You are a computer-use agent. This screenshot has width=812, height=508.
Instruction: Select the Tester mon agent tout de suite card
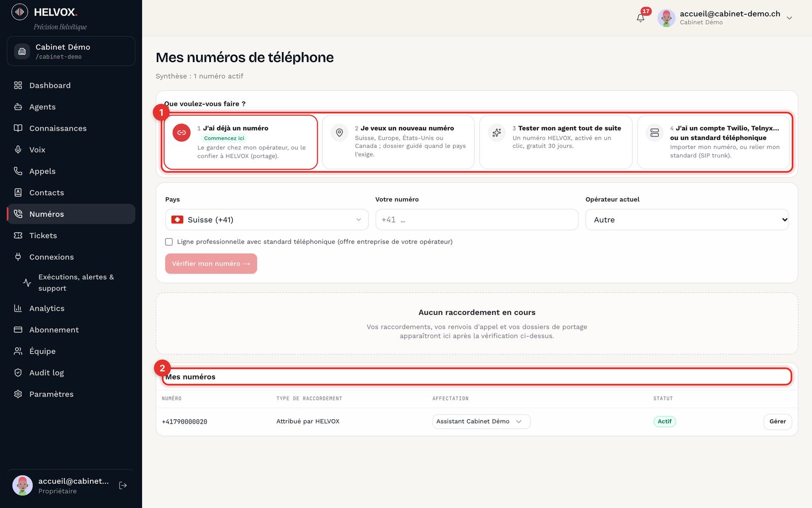click(556, 142)
